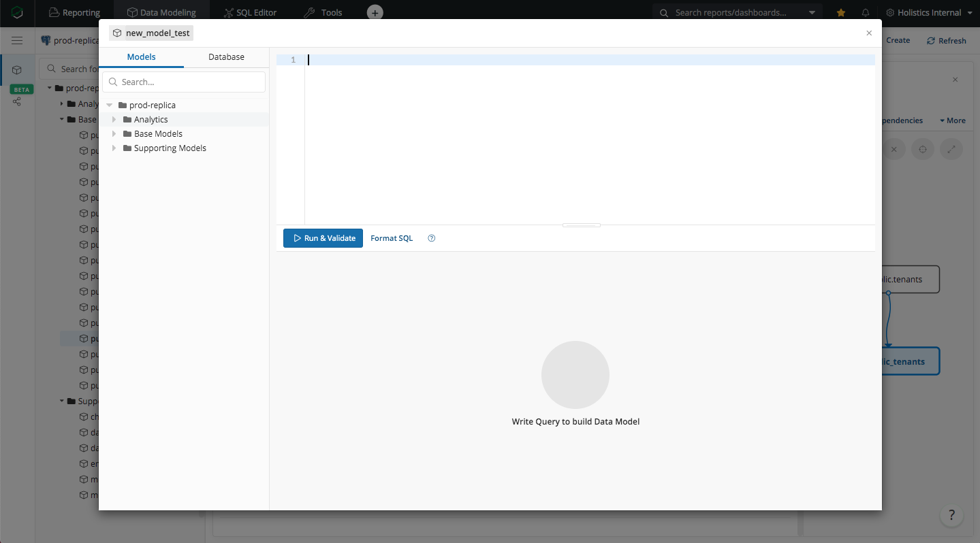Switch to the Database tab

coord(226,57)
